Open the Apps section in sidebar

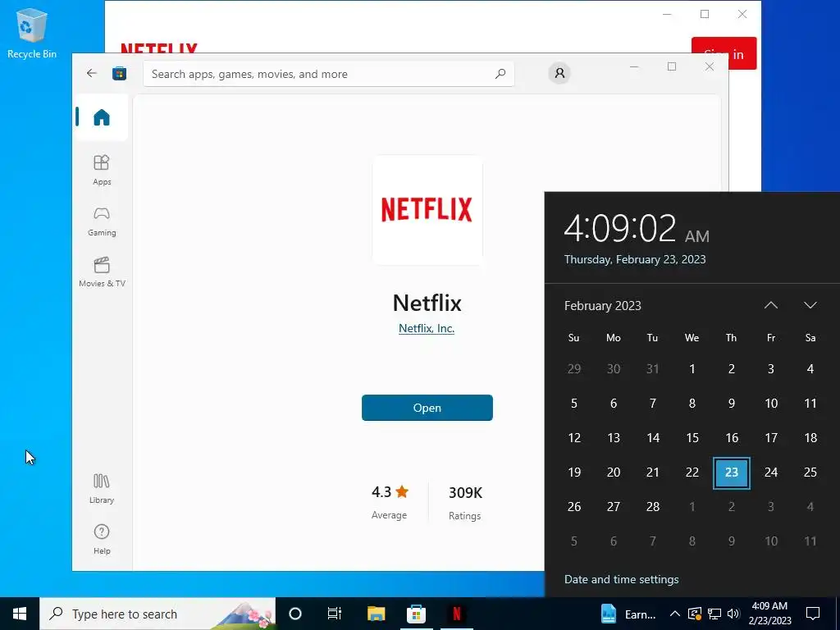point(102,170)
